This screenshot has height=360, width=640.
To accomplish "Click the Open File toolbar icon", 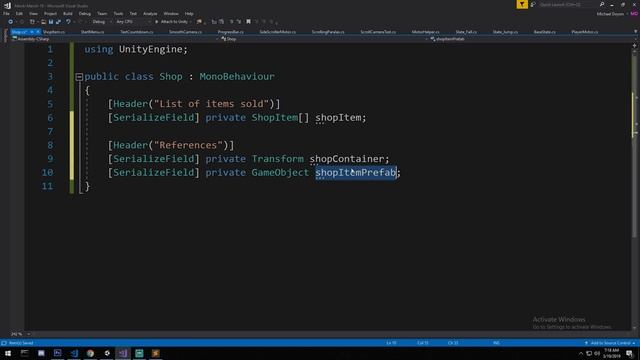I will [x=43, y=22].
